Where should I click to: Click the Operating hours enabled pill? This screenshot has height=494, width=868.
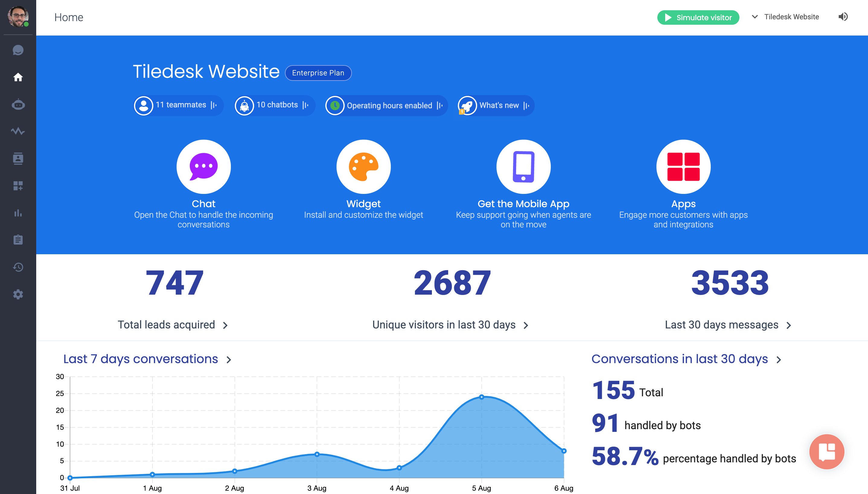(x=386, y=106)
